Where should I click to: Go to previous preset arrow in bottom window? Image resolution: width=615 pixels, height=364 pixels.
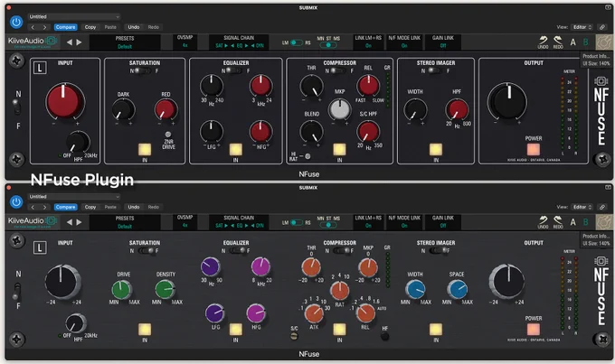pyautogui.click(x=70, y=222)
